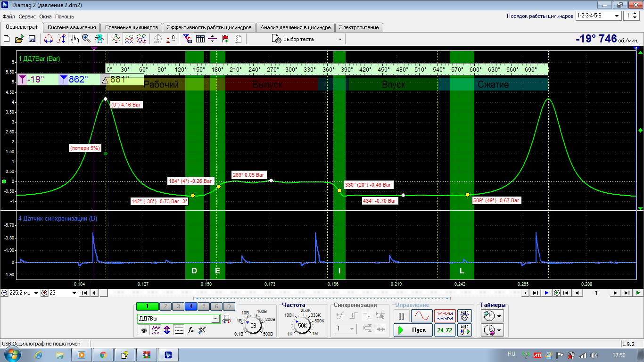The image size is (644, 362).
Task: Click the auto sync adjust button
Action: (464, 330)
